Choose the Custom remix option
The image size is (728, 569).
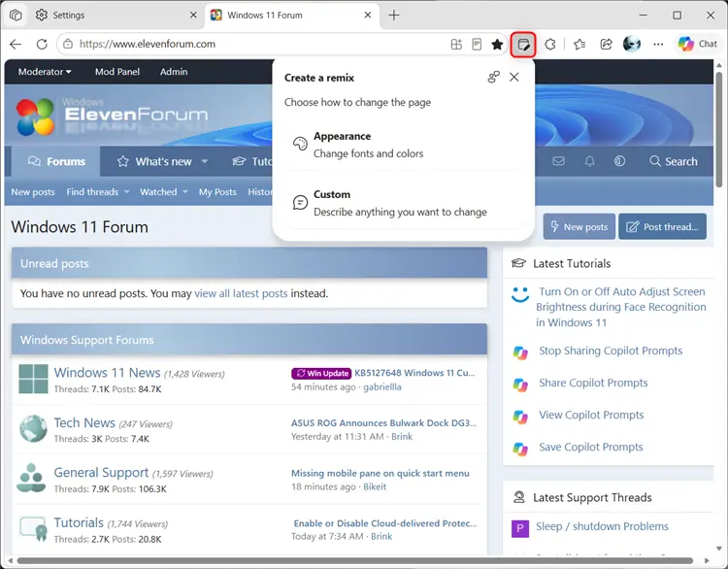click(x=404, y=203)
